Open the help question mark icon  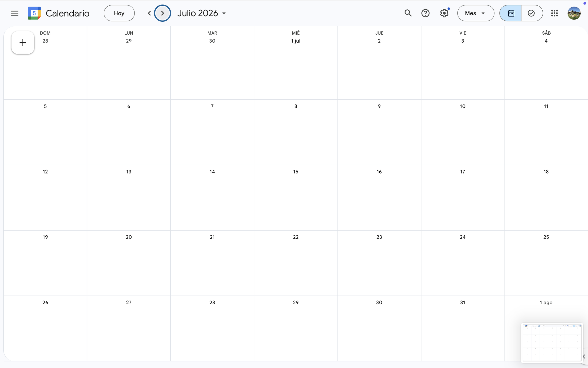pyautogui.click(x=425, y=13)
